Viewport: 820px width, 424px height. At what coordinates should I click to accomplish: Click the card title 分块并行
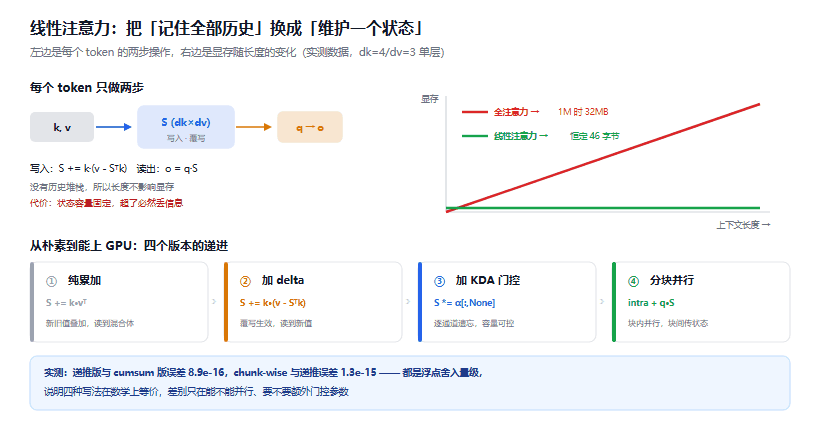[672, 280]
